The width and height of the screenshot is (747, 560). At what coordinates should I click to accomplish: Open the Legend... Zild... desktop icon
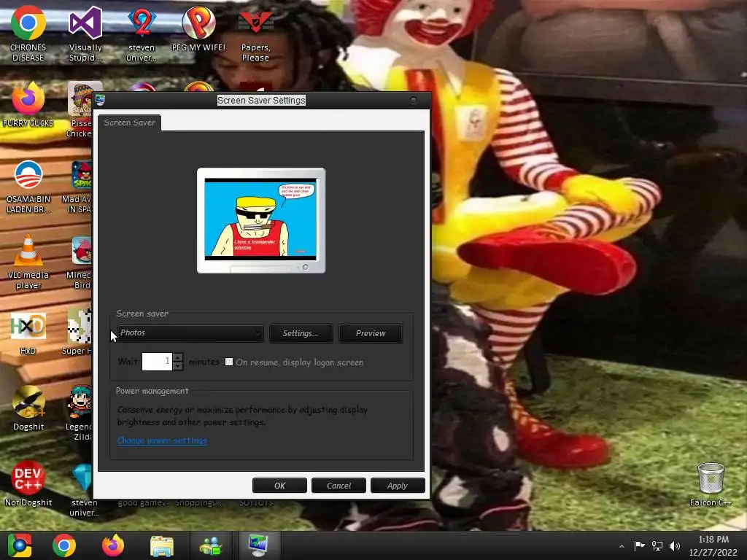coord(79,413)
